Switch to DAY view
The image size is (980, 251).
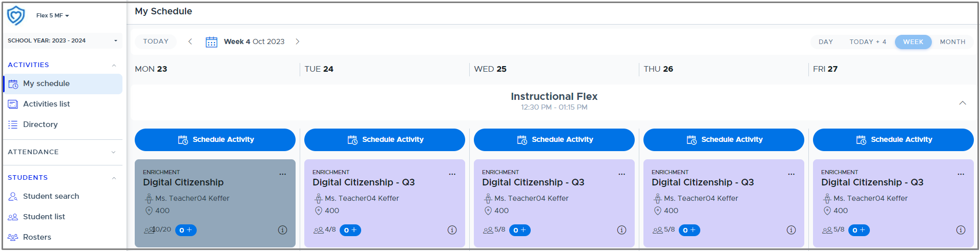825,42
